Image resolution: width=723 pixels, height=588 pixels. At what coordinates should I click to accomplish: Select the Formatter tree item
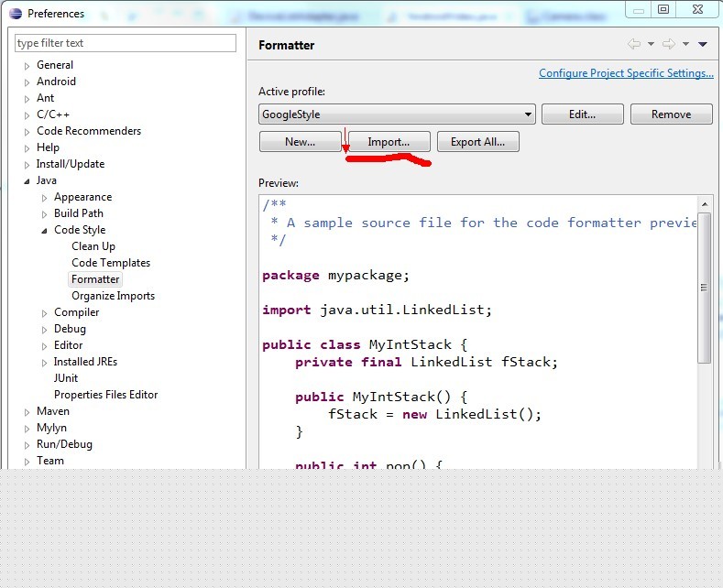(95, 279)
